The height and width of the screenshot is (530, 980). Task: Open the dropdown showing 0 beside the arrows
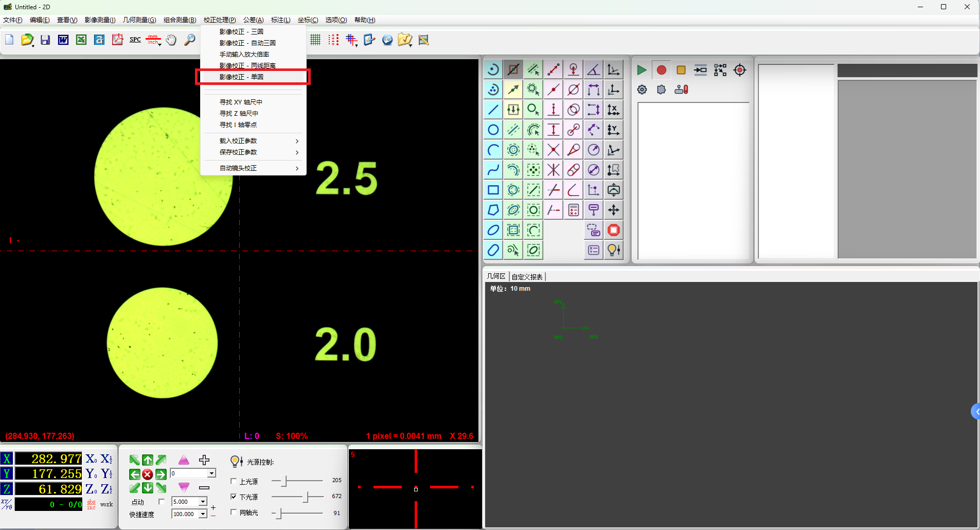(x=211, y=473)
